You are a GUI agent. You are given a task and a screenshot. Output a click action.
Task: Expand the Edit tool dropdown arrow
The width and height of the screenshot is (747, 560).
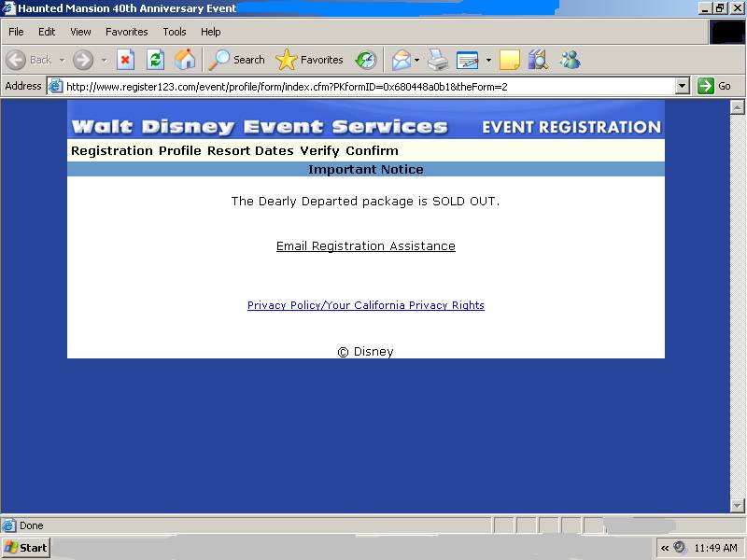[x=488, y=60]
